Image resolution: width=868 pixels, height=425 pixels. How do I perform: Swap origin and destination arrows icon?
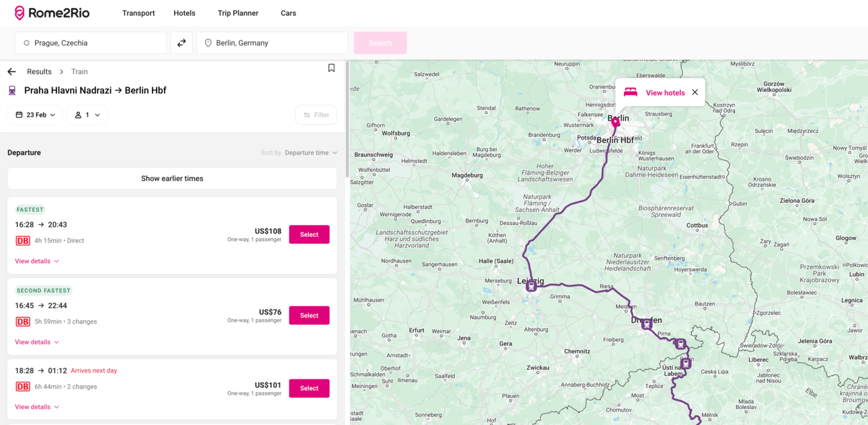tap(181, 43)
